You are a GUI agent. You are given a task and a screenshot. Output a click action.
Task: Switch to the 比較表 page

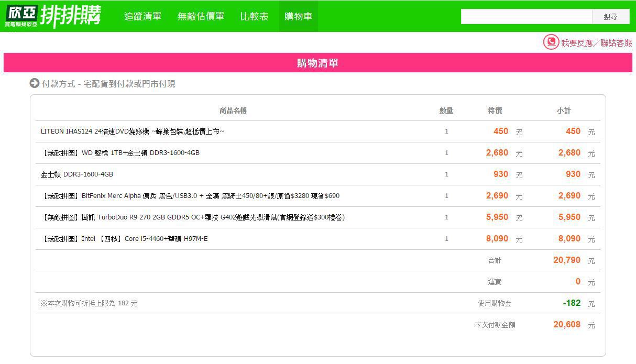click(254, 16)
